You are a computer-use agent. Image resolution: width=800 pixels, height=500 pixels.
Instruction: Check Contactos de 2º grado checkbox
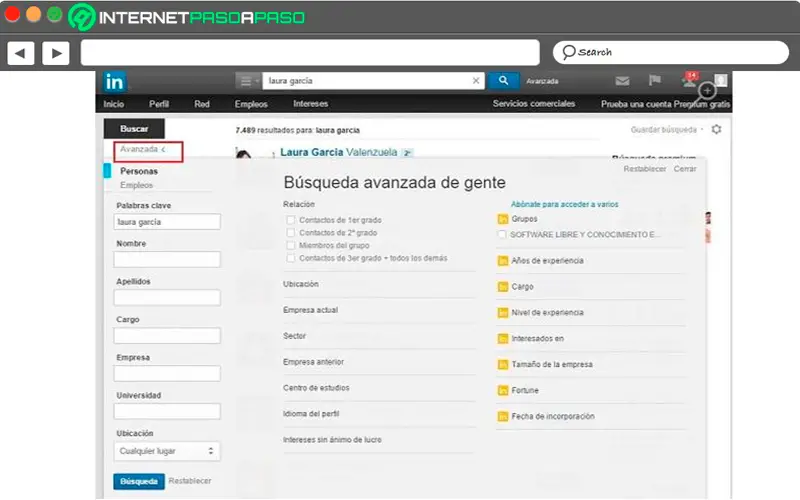[x=291, y=233]
